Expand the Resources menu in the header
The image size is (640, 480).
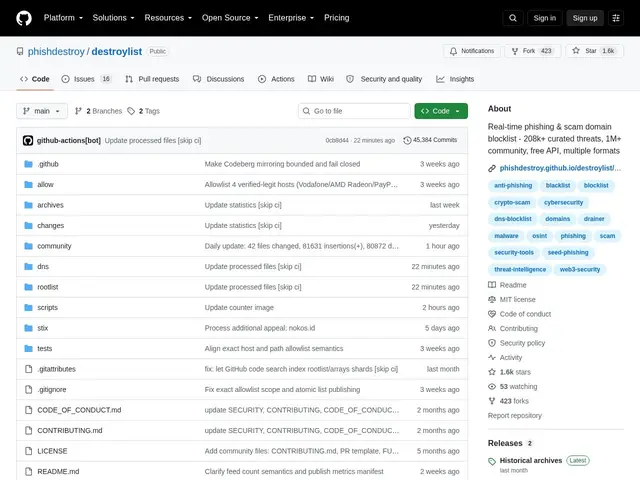[168, 18]
